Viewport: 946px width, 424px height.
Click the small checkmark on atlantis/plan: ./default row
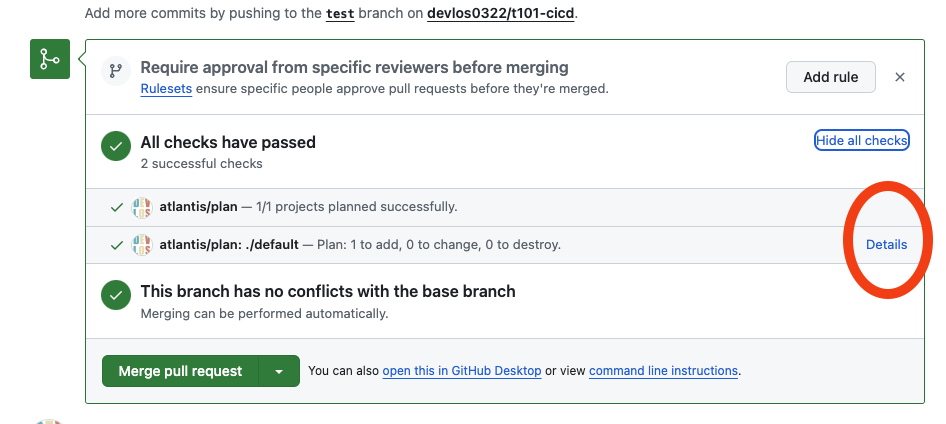(x=117, y=244)
